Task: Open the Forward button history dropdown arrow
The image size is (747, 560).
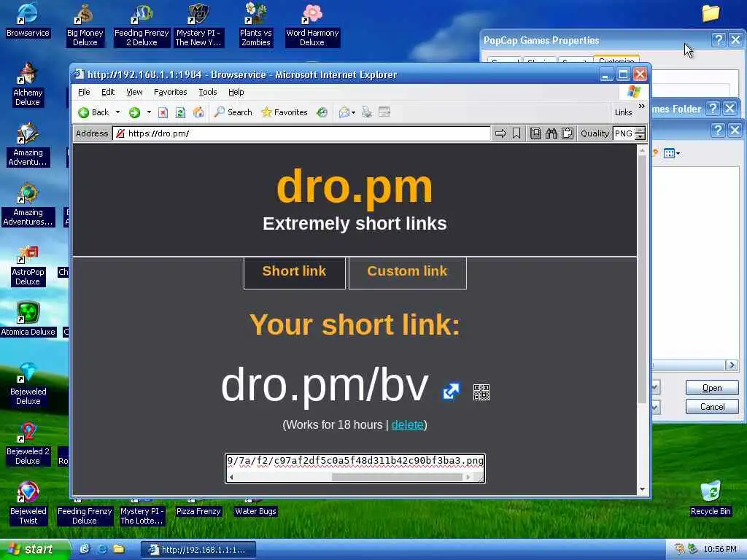Action: (x=149, y=112)
